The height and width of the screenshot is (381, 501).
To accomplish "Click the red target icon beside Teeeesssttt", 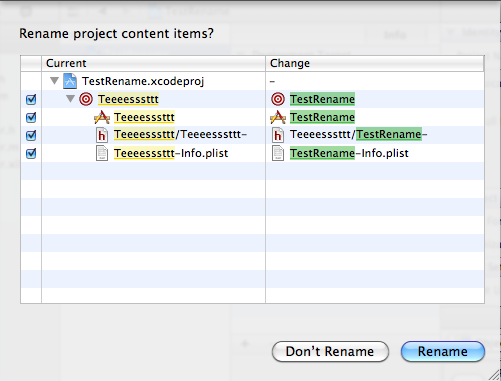I will tap(86, 99).
